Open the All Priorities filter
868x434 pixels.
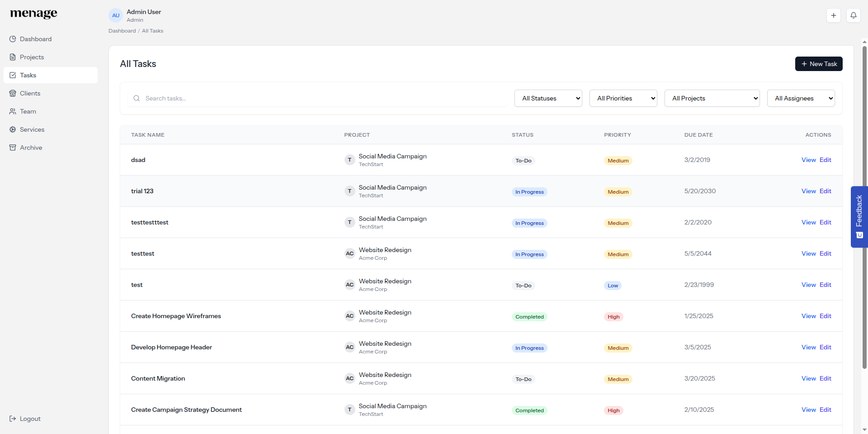(623, 98)
